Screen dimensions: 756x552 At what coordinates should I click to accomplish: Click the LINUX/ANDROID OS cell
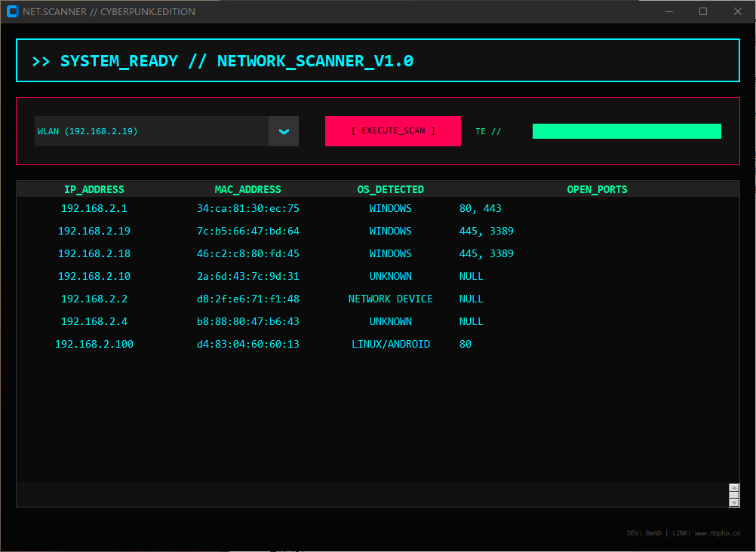click(x=391, y=344)
